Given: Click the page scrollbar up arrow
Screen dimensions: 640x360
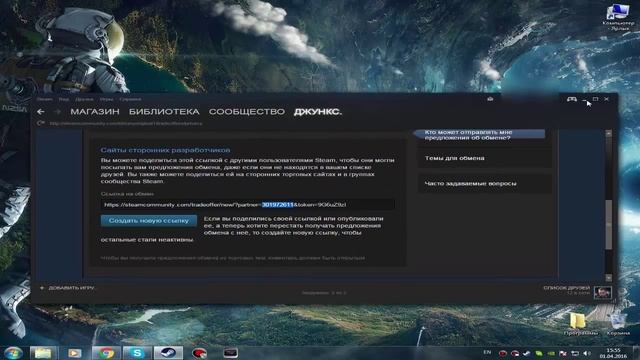Looking at the screenshot, I should click(x=609, y=133).
